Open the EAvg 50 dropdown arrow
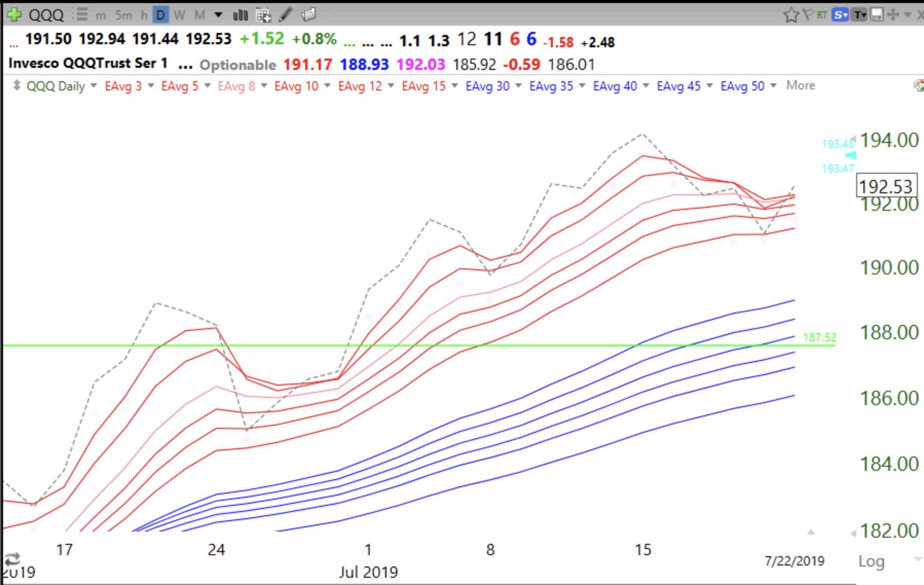 pyautogui.click(x=773, y=86)
